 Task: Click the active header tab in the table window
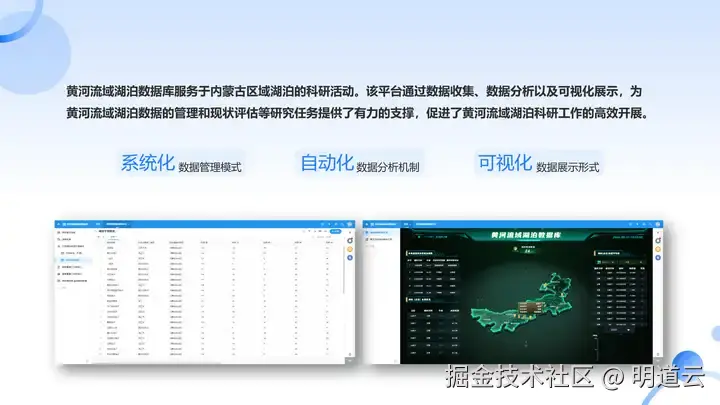click(117, 224)
